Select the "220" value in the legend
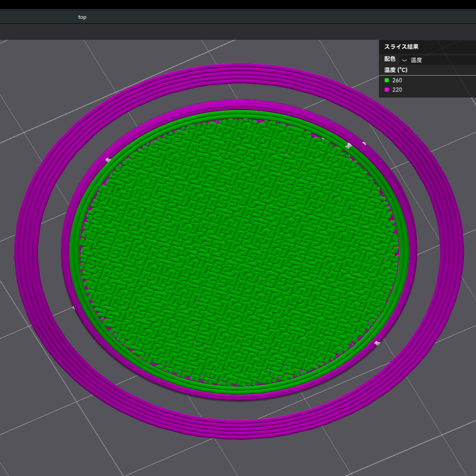This screenshot has height=476, width=476. coord(397,90)
